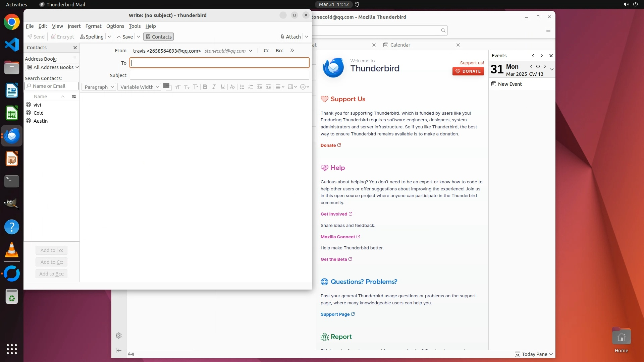This screenshot has height=362, width=644.
Task: Expand the Paragraph style dropdown
Action: tap(99, 87)
